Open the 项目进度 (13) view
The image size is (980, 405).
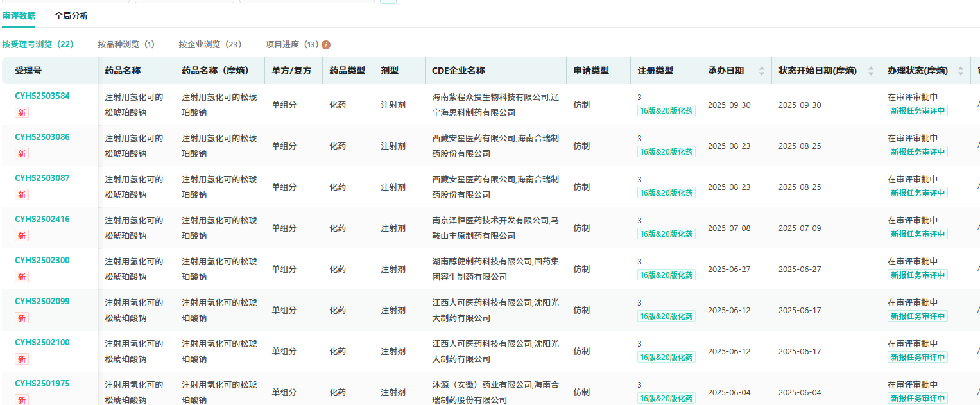point(292,45)
